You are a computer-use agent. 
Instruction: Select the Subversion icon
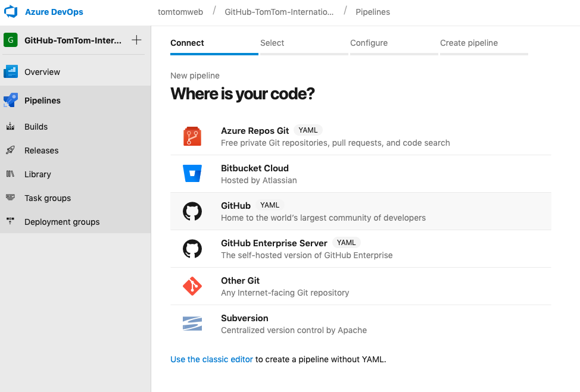tap(192, 324)
